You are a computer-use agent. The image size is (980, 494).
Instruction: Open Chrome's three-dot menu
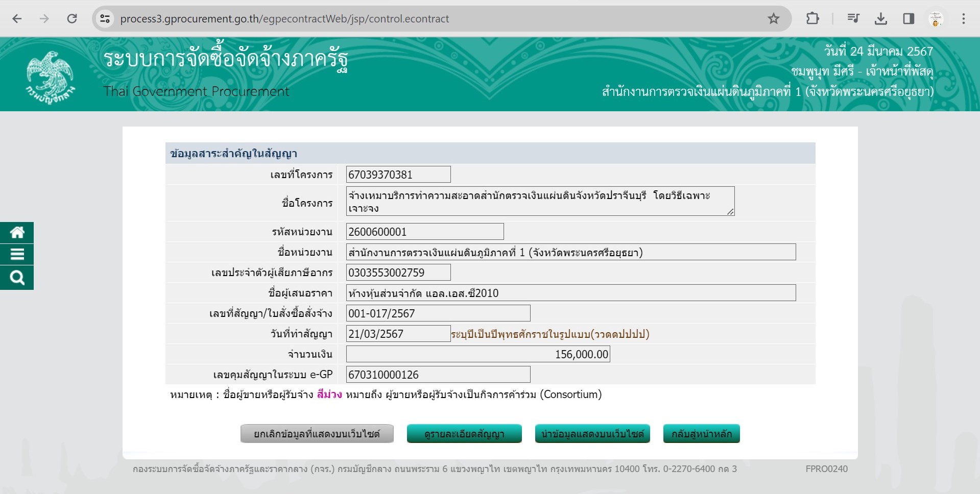tap(965, 18)
